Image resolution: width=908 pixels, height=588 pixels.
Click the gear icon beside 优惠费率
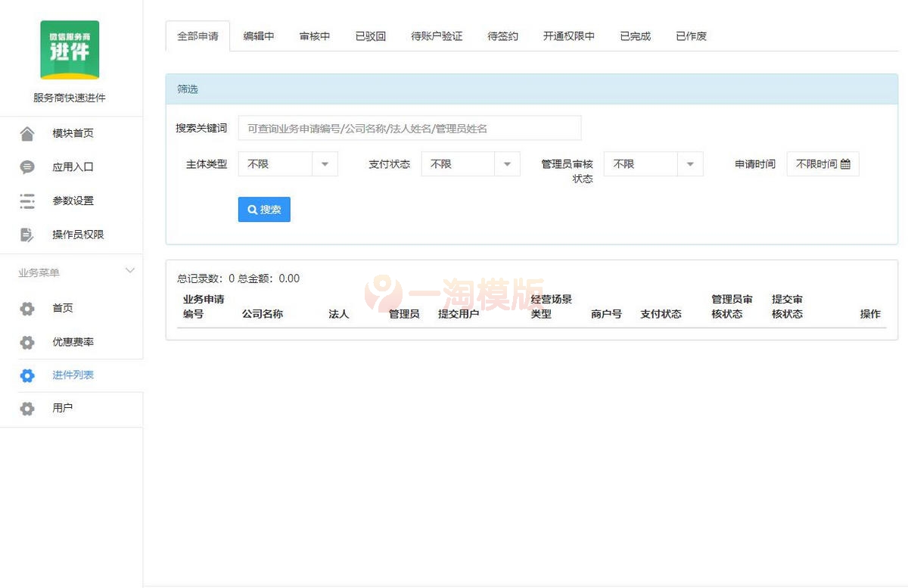click(x=27, y=342)
